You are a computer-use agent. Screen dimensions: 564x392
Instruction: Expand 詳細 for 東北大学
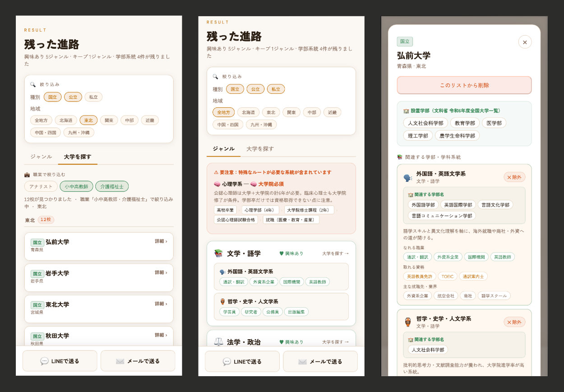pyautogui.click(x=161, y=304)
